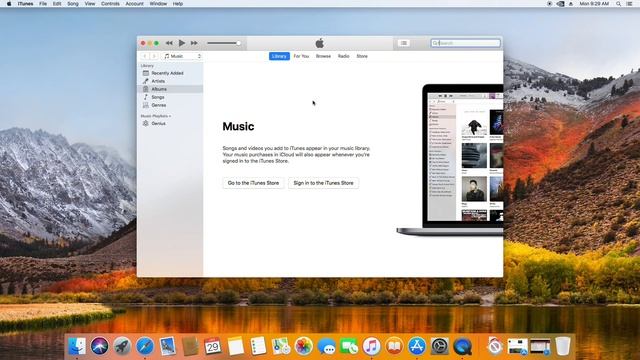Open Reminders from the Dock

258,347
